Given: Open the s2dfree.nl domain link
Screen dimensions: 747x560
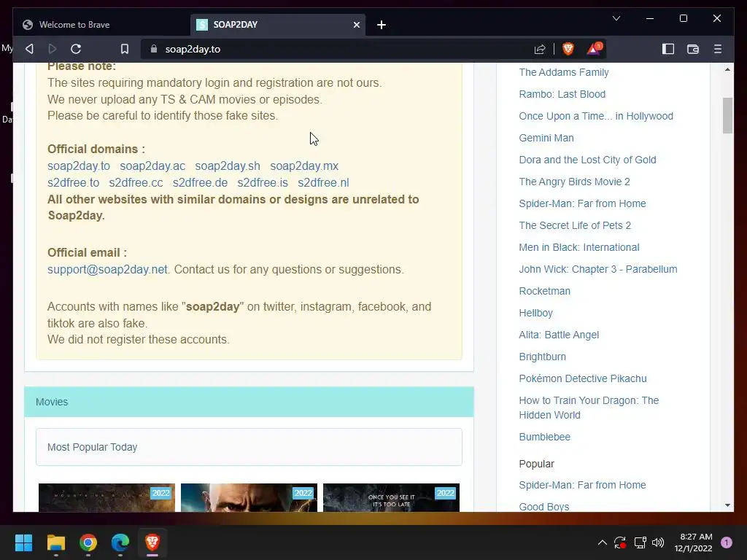Looking at the screenshot, I should [x=323, y=183].
